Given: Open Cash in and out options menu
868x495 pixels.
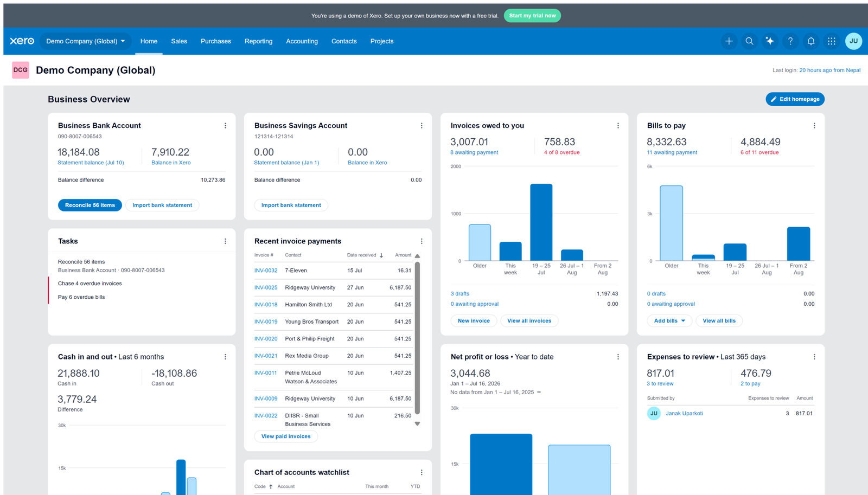Looking at the screenshot, I should 225,357.
